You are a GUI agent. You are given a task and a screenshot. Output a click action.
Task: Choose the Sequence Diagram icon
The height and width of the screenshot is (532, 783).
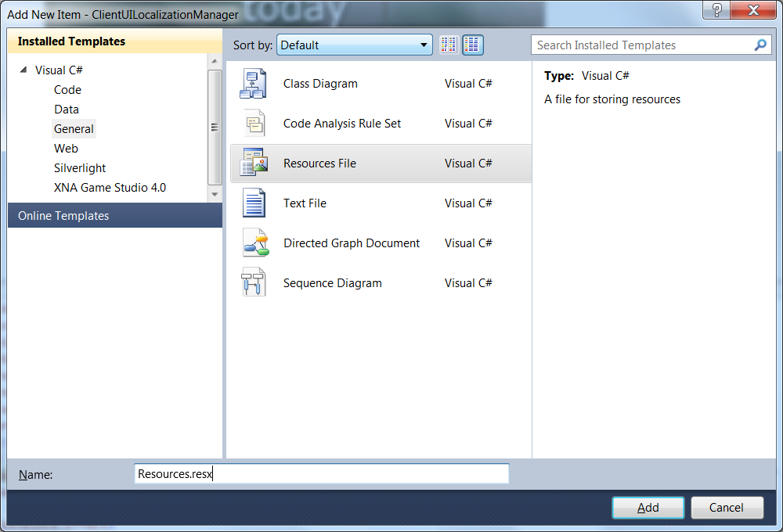pyautogui.click(x=253, y=282)
